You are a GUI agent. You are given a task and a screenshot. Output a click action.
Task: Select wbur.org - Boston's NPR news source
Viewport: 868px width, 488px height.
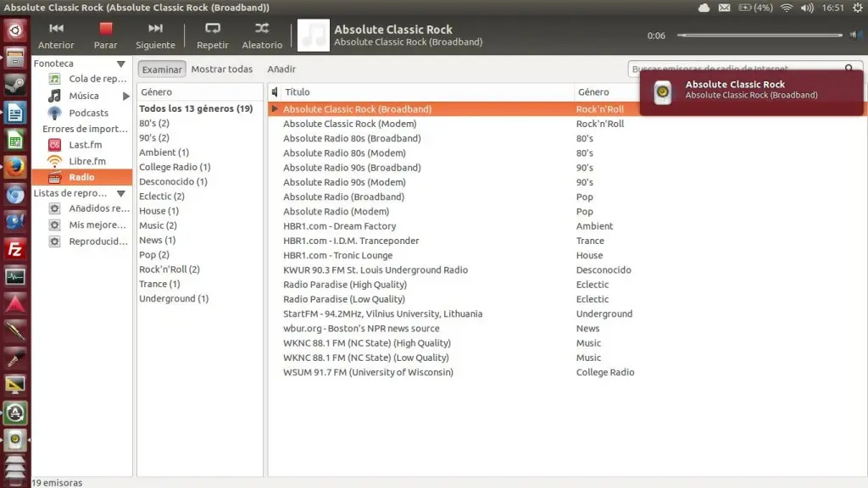tap(361, 329)
